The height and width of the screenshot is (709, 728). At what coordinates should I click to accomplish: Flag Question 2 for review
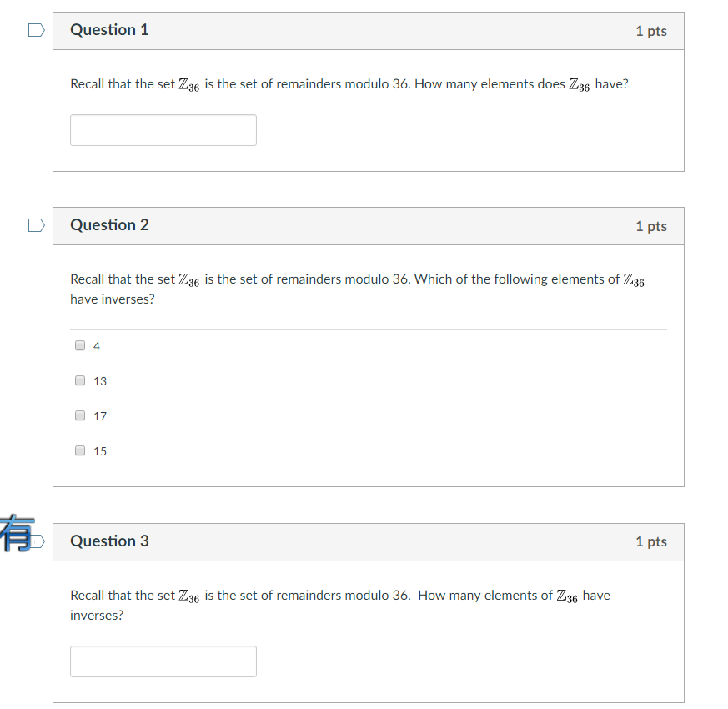pyautogui.click(x=35, y=225)
